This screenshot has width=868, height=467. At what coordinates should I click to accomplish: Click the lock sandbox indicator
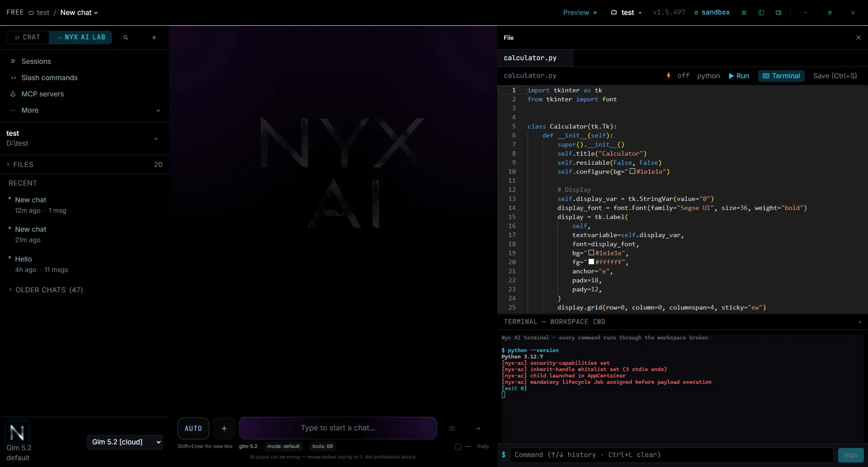[712, 13]
